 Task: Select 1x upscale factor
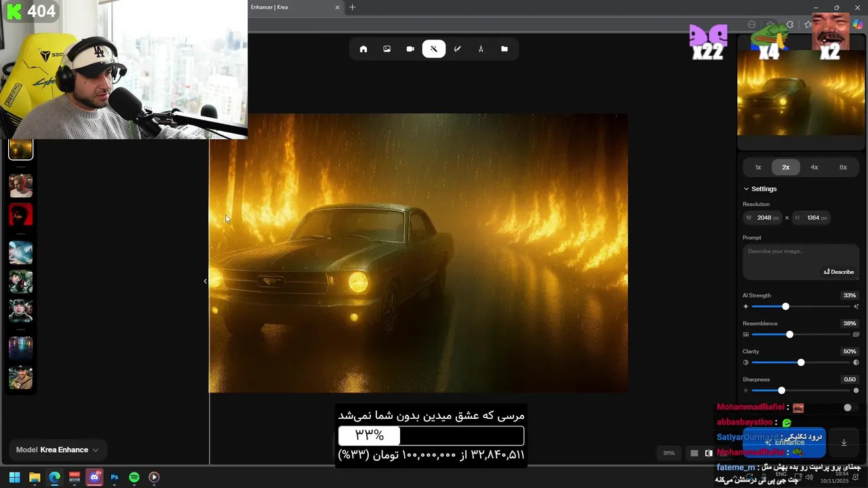pos(758,167)
